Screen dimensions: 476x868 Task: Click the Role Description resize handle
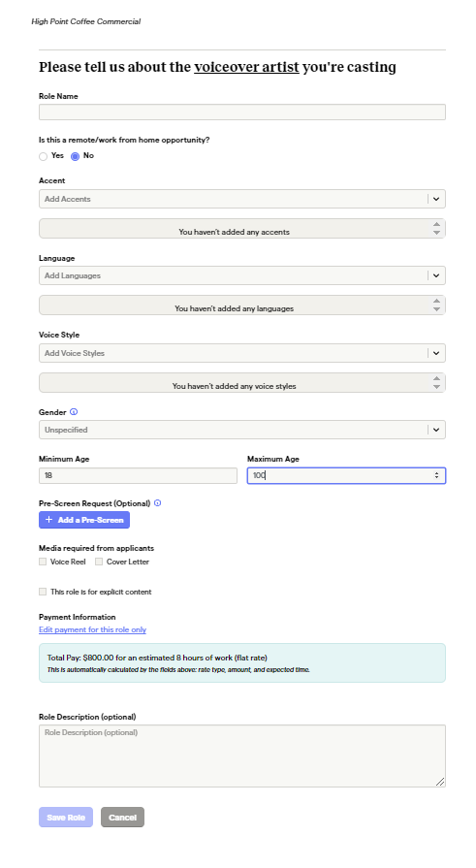coord(440,782)
